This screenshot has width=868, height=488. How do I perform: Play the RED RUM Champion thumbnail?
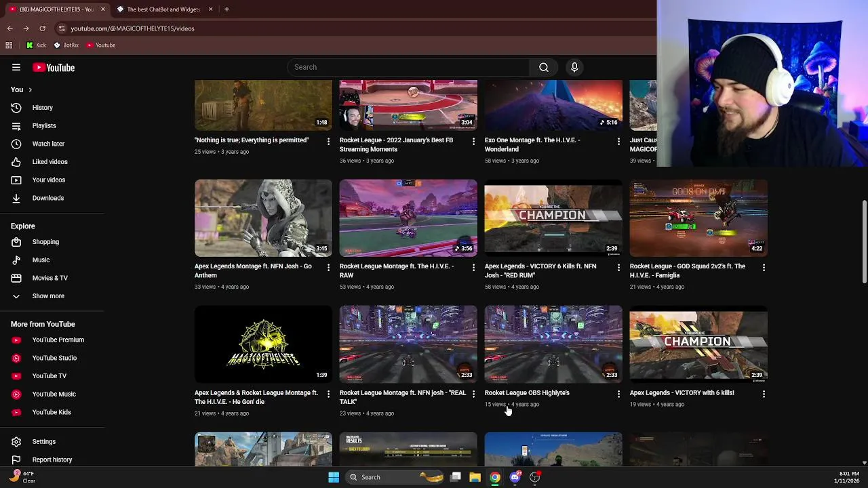(x=553, y=218)
